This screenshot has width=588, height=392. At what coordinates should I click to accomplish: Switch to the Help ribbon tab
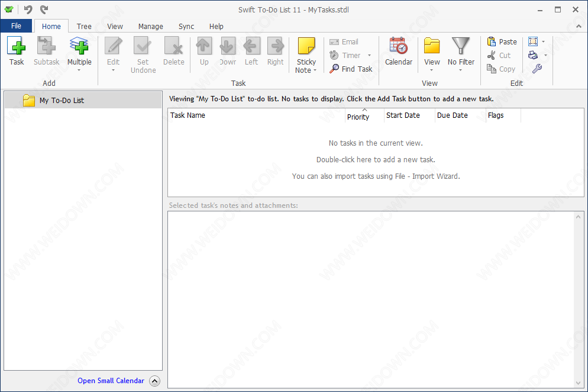(x=216, y=26)
